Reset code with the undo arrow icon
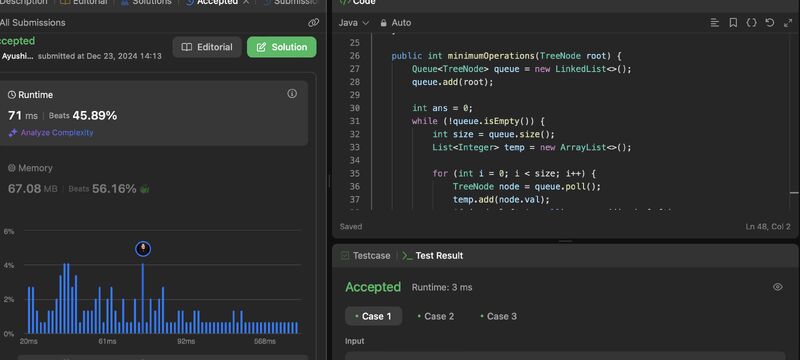Screen dimensions: 800x360 coord(770,23)
